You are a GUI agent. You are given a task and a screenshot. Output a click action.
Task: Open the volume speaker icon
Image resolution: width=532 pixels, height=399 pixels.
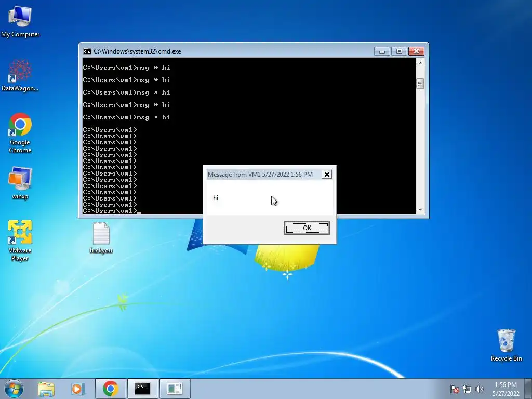tap(480, 389)
